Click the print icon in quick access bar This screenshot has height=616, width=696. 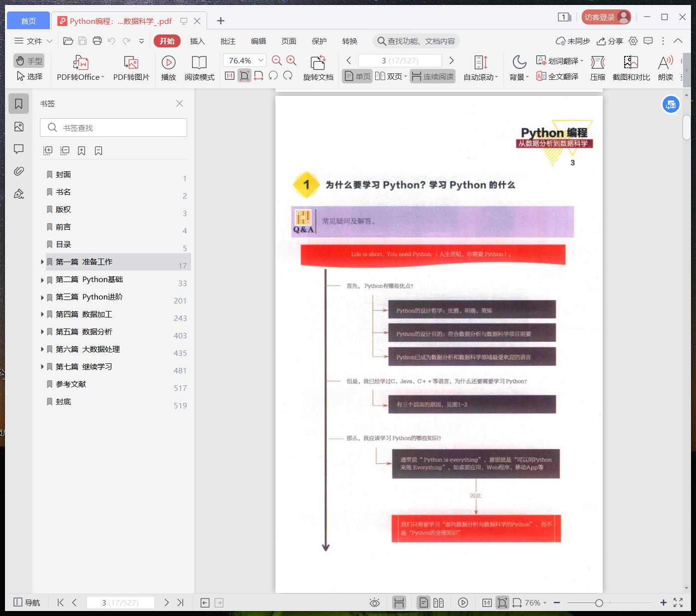tap(97, 41)
